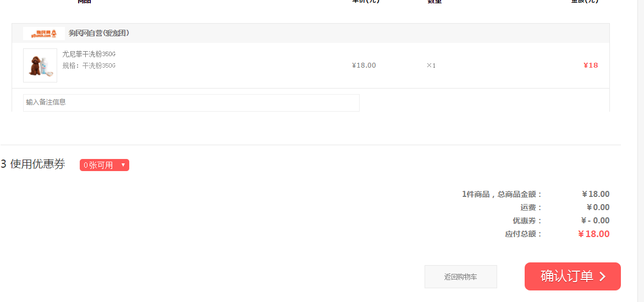Confirm the order with 确认订单

tap(573, 277)
